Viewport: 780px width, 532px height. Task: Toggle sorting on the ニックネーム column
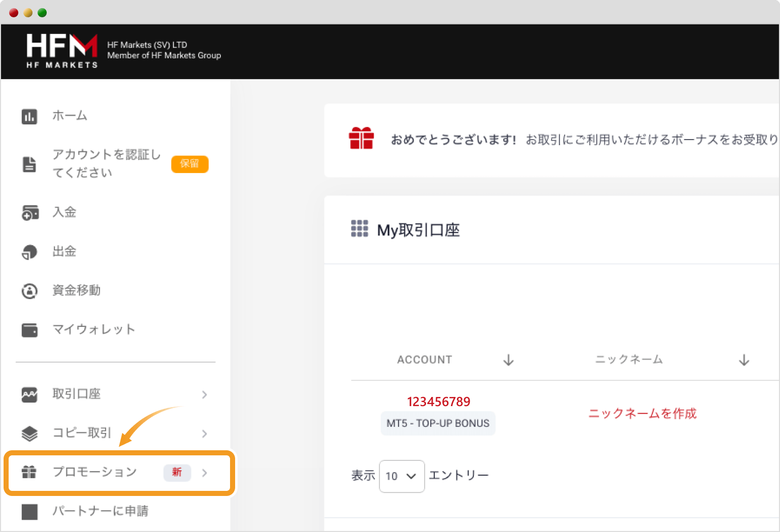click(x=743, y=359)
